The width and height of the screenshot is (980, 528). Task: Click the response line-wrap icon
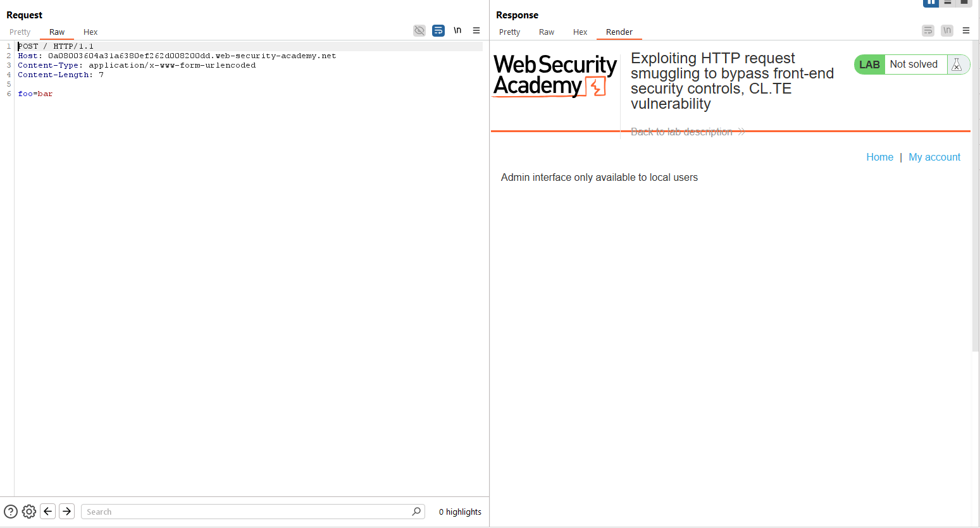pyautogui.click(x=928, y=30)
